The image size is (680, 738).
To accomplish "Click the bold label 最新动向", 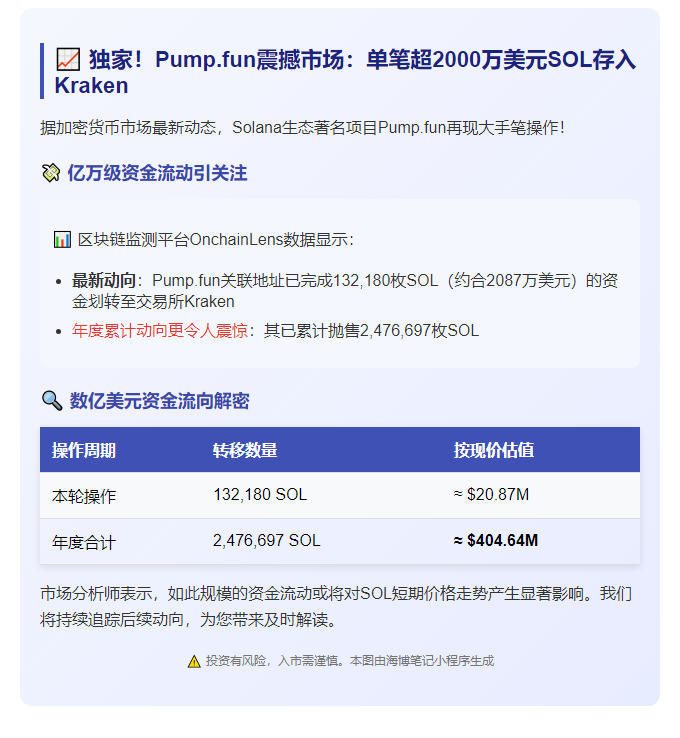I will [x=104, y=281].
